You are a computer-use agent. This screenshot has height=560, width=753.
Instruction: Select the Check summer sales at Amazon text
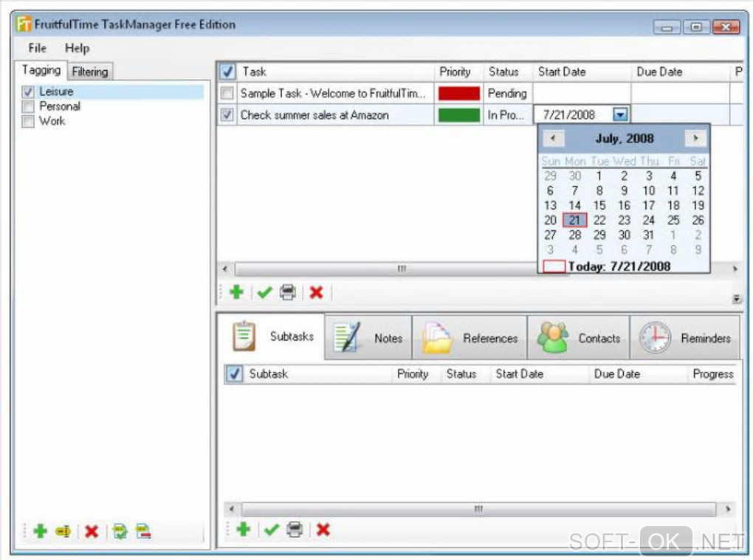click(314, 115)
